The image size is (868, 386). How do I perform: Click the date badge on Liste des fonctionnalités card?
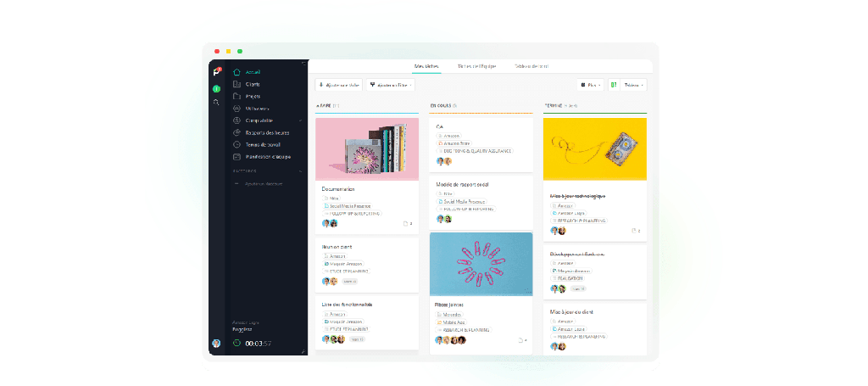click(x=358, y=339)
